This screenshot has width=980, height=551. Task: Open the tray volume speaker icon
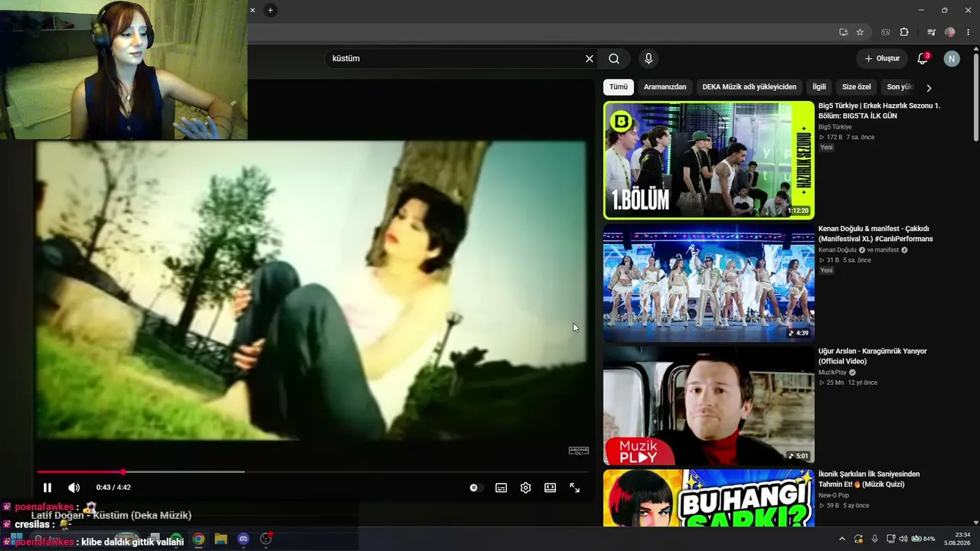(903, 539)
